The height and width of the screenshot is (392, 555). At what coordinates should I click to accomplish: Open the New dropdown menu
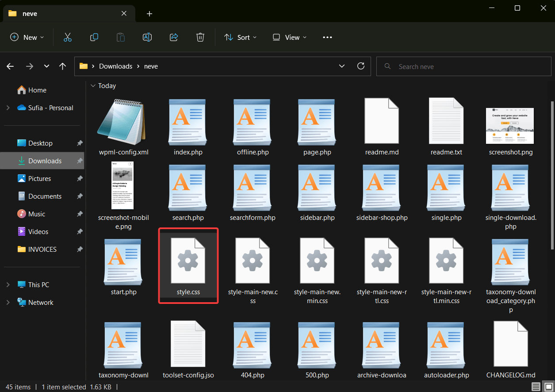[27, 38]
